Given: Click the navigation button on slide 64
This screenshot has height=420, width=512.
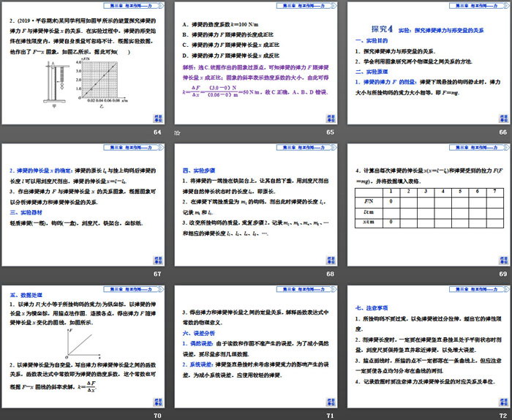Looking at the screenshot, I should point(157,119).
